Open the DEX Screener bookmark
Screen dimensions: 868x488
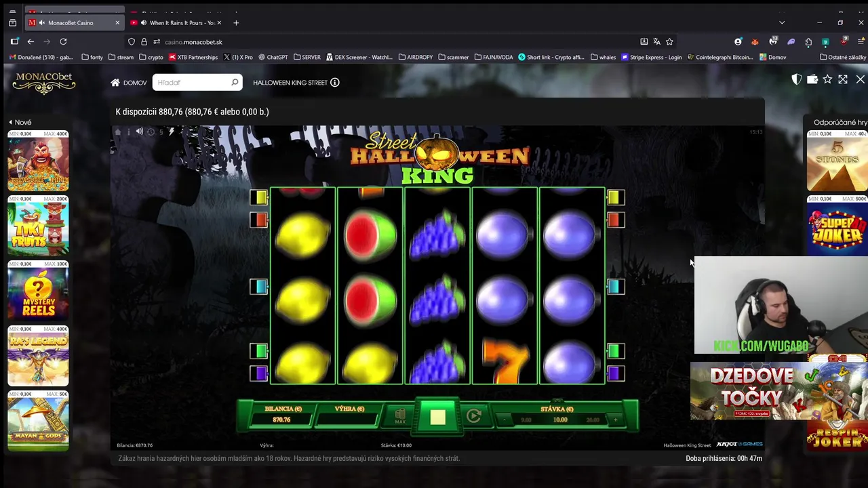click(359, 57)
